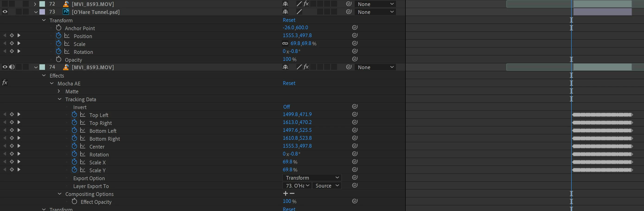Collapse the Effects group
This screenshot has width=644, height=211.
click(x=44, y=75)
